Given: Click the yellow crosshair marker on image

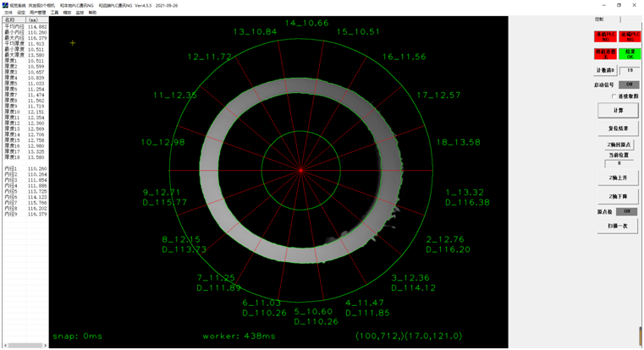Looking at the screenshot, I should click(x=73, y=42).
